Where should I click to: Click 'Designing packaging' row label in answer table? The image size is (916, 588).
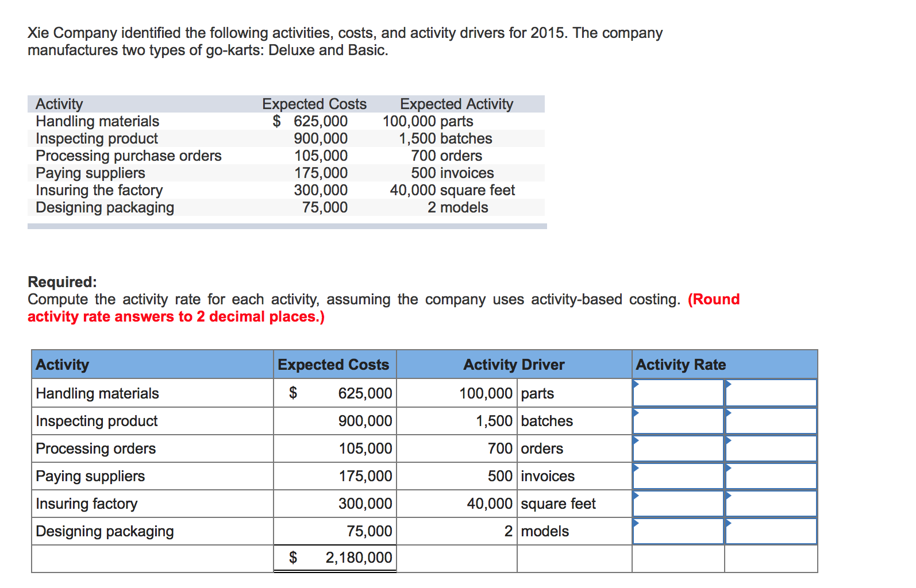[x=152, y=531]
